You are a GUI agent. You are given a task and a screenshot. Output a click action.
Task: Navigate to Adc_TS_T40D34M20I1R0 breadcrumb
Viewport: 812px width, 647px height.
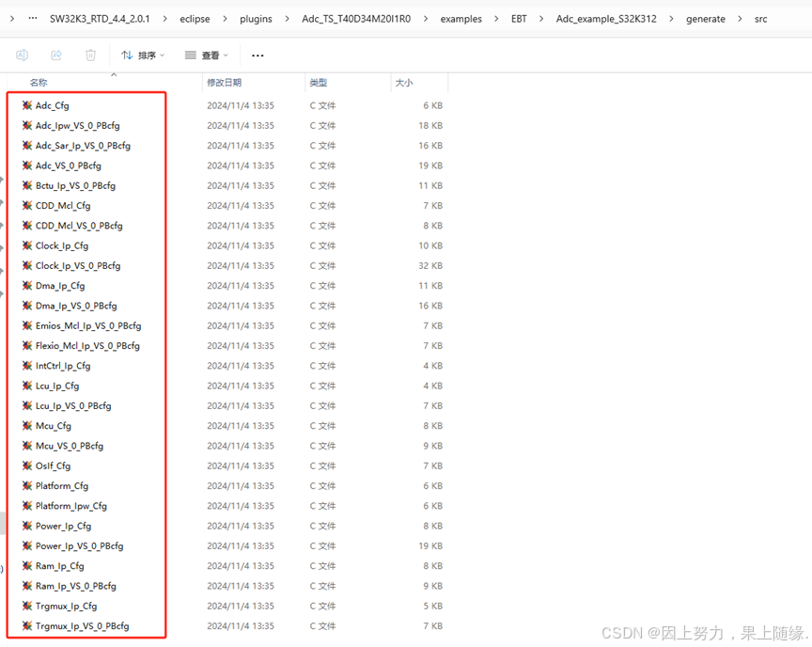click(356, 19)
